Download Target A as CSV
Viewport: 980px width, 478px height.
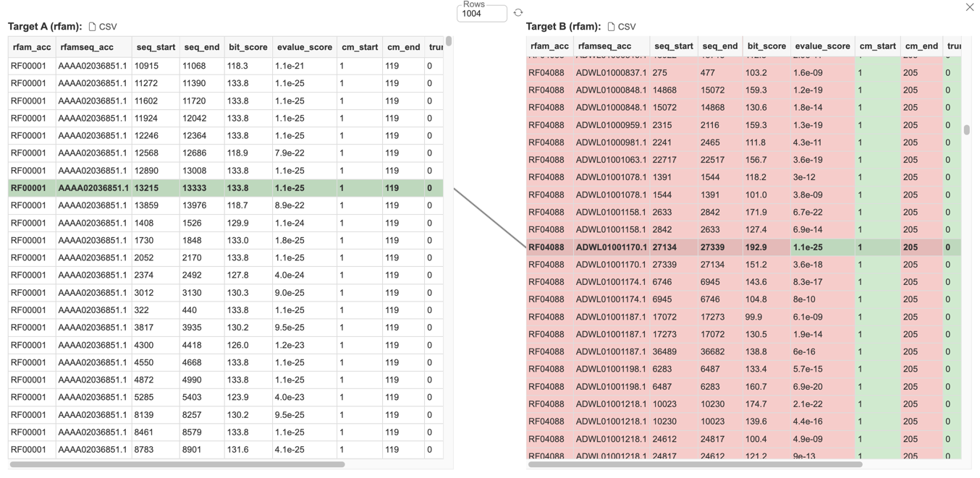103,27
